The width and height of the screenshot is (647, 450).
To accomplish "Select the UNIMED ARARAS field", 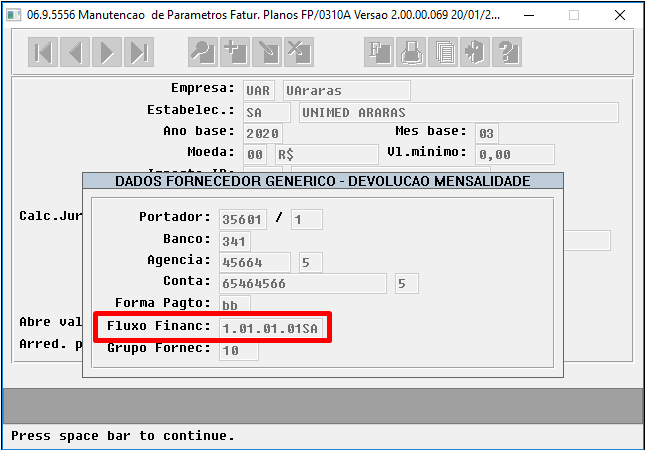I will [459, 113].
